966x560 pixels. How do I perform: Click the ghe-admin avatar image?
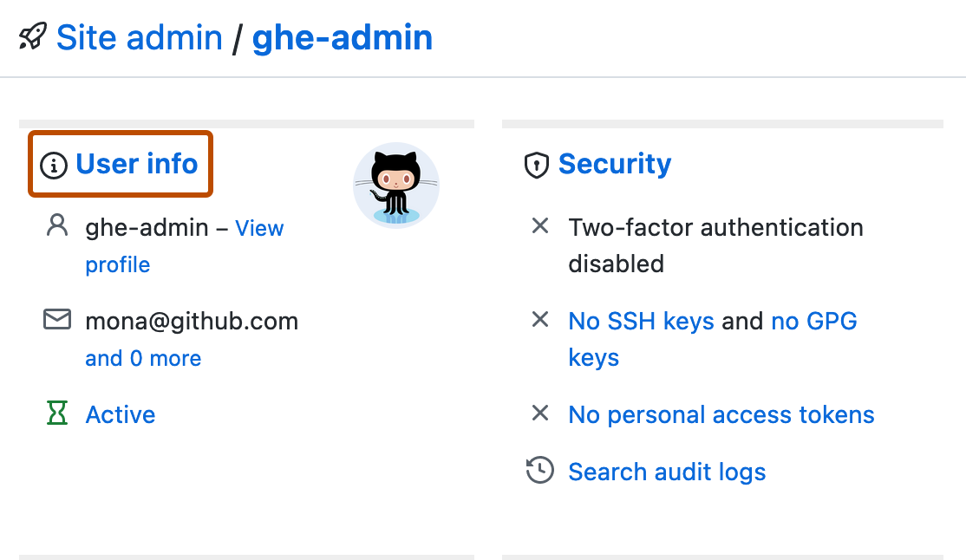(395, 185)
